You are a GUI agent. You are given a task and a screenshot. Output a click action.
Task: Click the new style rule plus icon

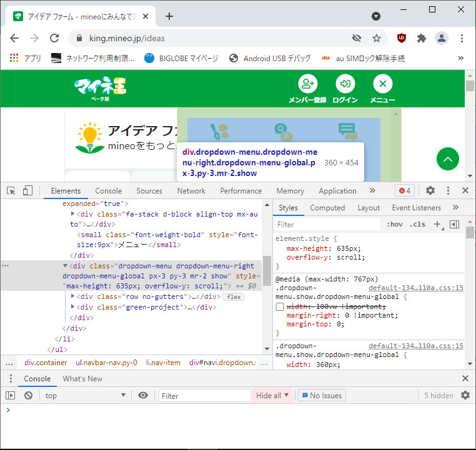(x=437, y=225)
